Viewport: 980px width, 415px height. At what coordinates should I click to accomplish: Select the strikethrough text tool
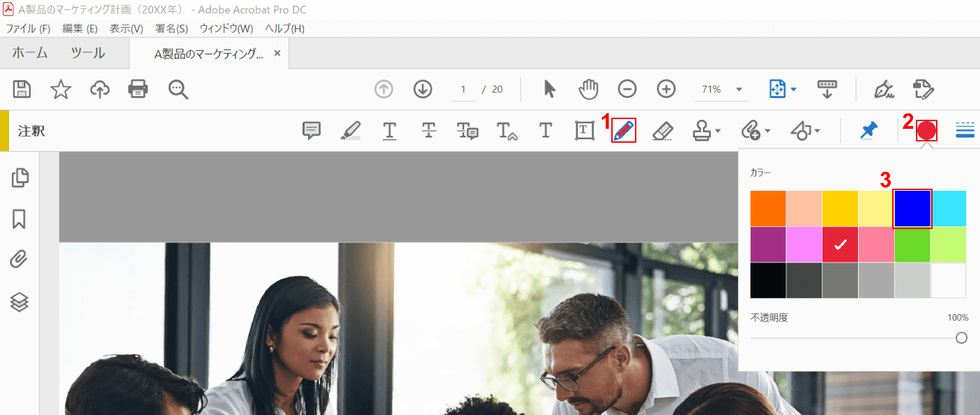[x=429, y=130]
